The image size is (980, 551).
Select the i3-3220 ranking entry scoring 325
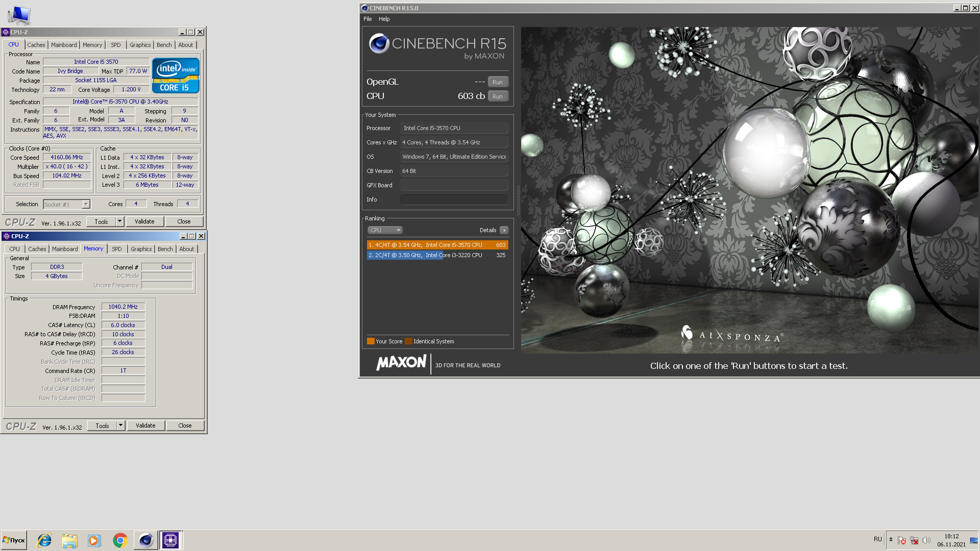(437, 255)
